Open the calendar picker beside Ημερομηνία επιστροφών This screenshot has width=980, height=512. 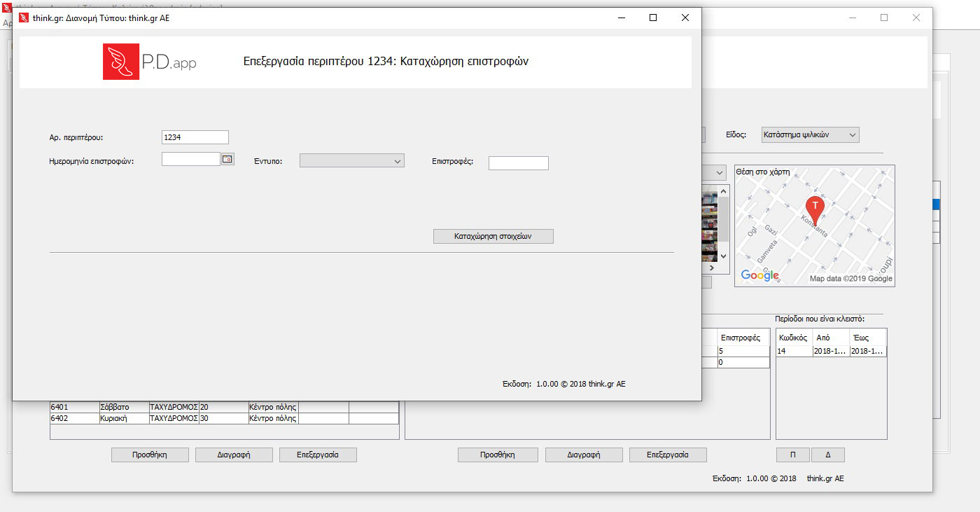(x=227, y=160)
